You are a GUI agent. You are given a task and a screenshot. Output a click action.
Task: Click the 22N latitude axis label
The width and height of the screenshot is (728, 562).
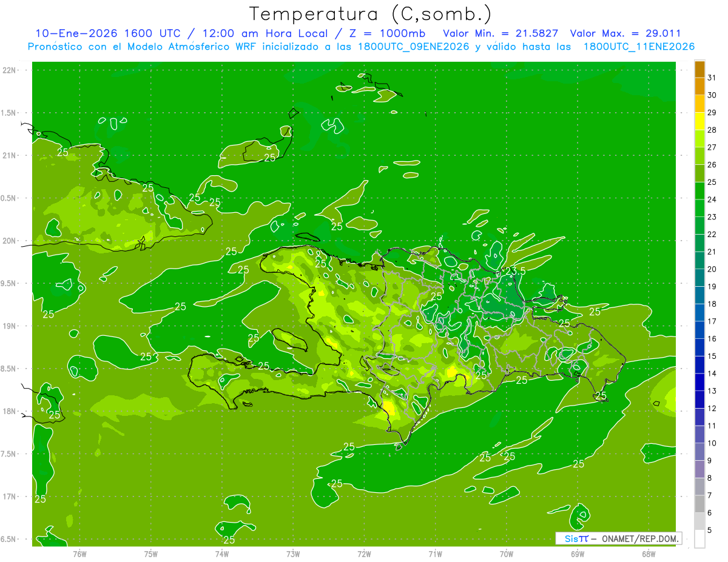point(10,70)
